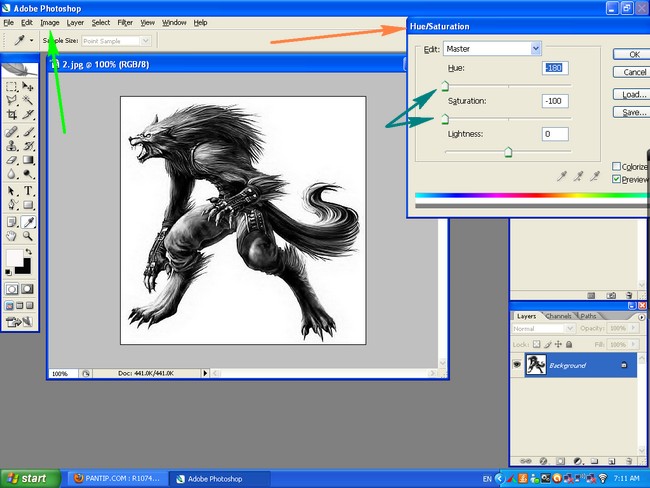This screenshot has width=650, height=488.
Task: Select the Shape tool
Action: pos(28,204)
